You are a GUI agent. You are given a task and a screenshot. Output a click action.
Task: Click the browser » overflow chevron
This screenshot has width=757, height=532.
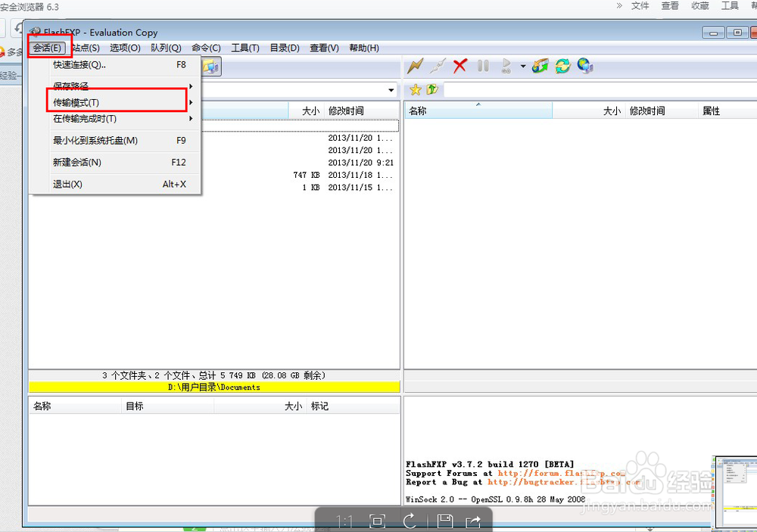click(619, 6)
